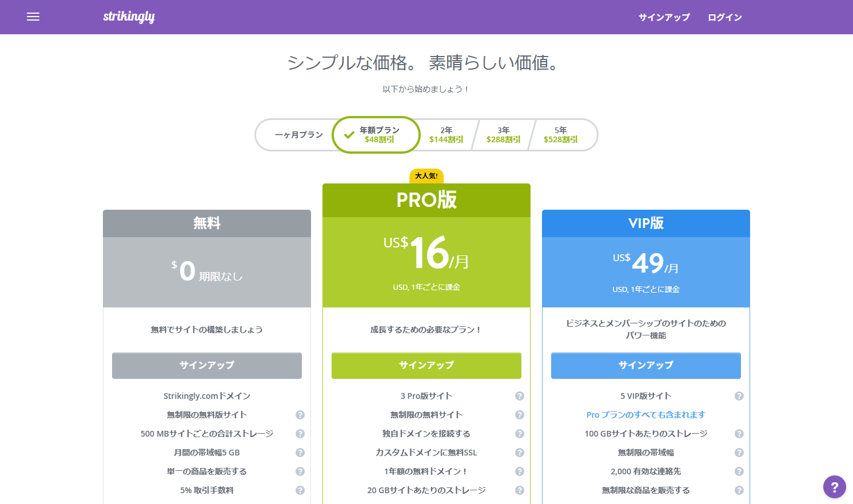
Task: Choose the 5年 $528割引 billing option
Action: 561,135
